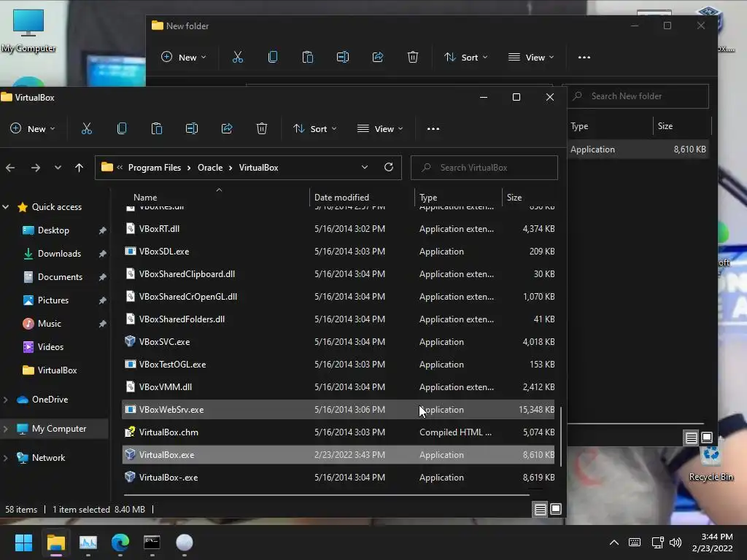Select the VBoxSVC.exe file

338,341
